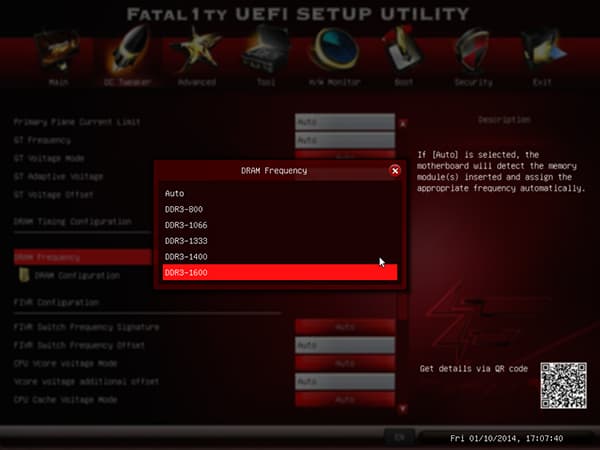This screenshot has height=450, width=600.
Task: Click the GT Frequency Auto field
Action: point(345,140)
